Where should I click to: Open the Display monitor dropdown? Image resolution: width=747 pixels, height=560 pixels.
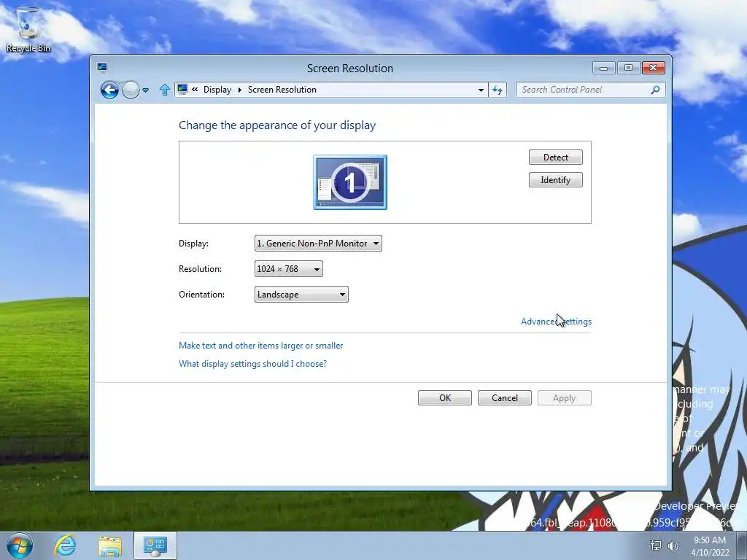point(318,244)
